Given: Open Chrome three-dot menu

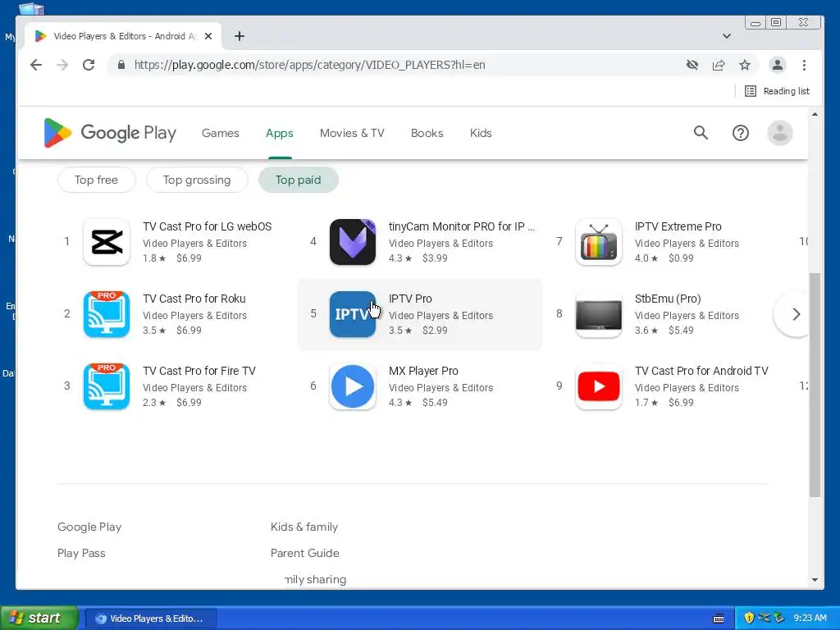Looking at the screenshot, I should (x=804, y=65).
